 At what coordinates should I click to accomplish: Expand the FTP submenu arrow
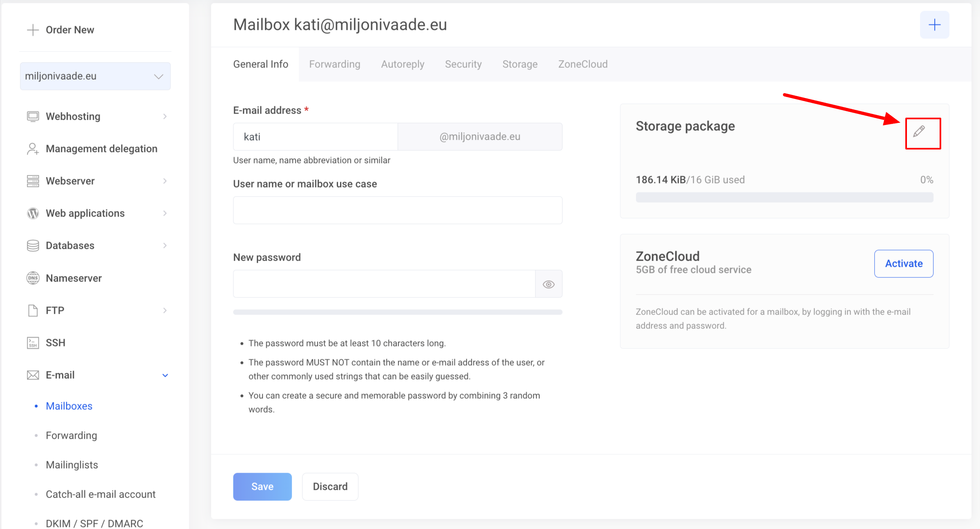coord(165,310)
